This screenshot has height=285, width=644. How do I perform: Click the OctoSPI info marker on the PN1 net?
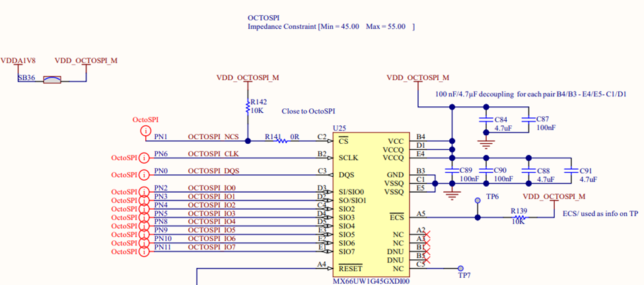pyautogui.click(x=146, y=131)
